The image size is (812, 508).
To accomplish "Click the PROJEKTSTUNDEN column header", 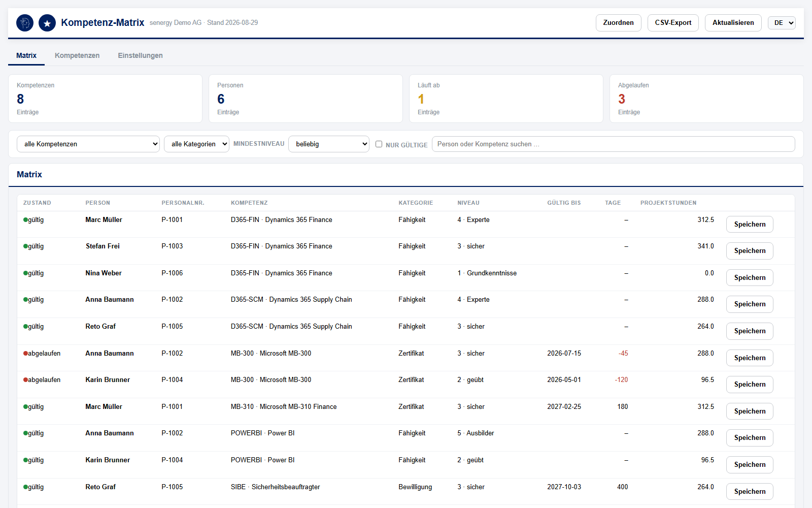I will [668, 203].
